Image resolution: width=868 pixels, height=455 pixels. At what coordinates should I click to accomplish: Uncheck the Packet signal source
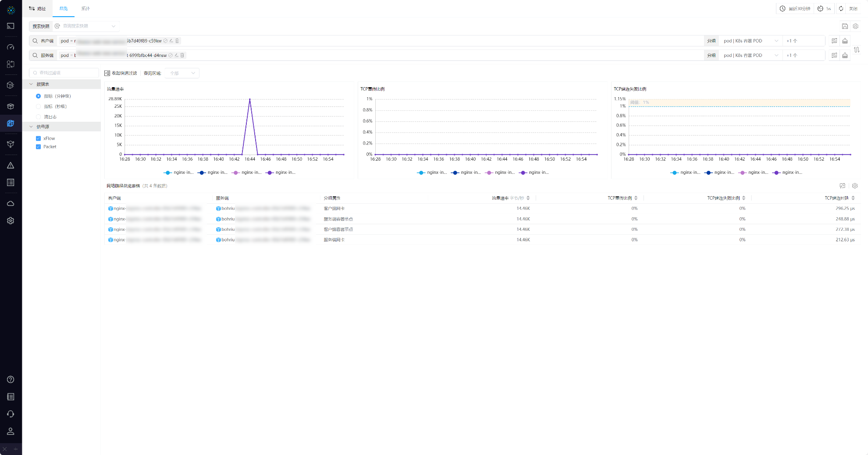39,147
